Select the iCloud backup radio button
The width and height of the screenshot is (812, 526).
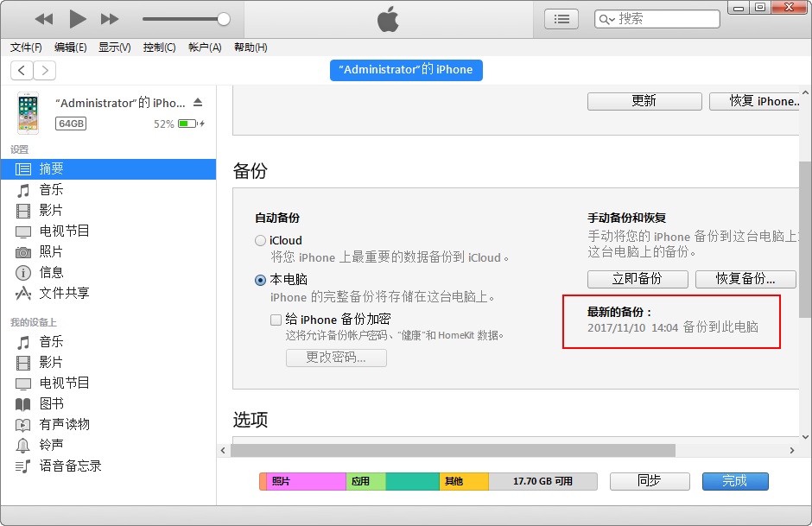point(260,240)
